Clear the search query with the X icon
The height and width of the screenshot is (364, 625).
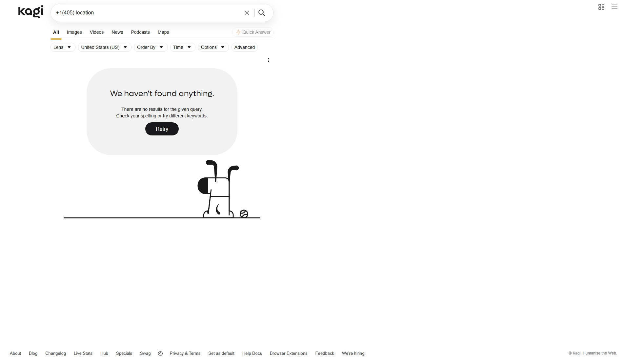point(247,13)
